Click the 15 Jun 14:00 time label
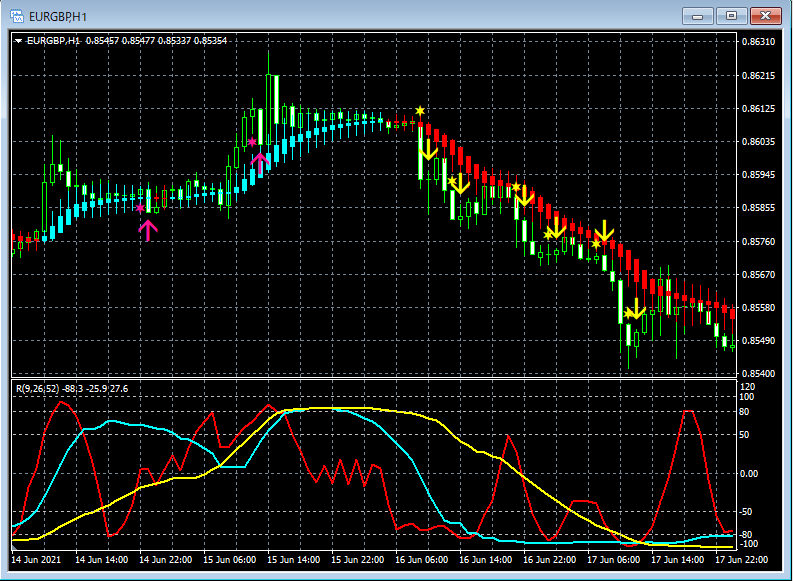Screen dimensions: 794x581 pyautogui.click(x=294, y=560)
